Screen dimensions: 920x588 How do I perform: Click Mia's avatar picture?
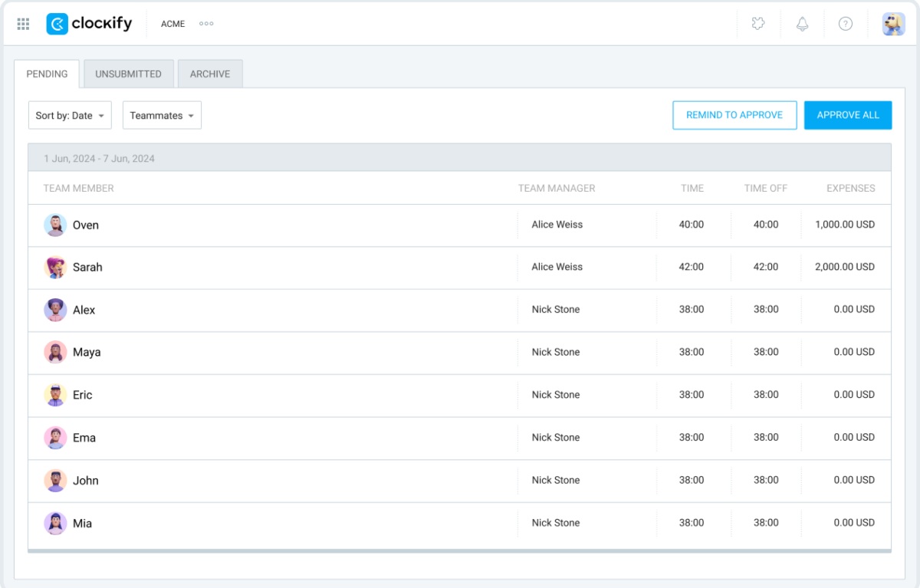tap(55, 523)
